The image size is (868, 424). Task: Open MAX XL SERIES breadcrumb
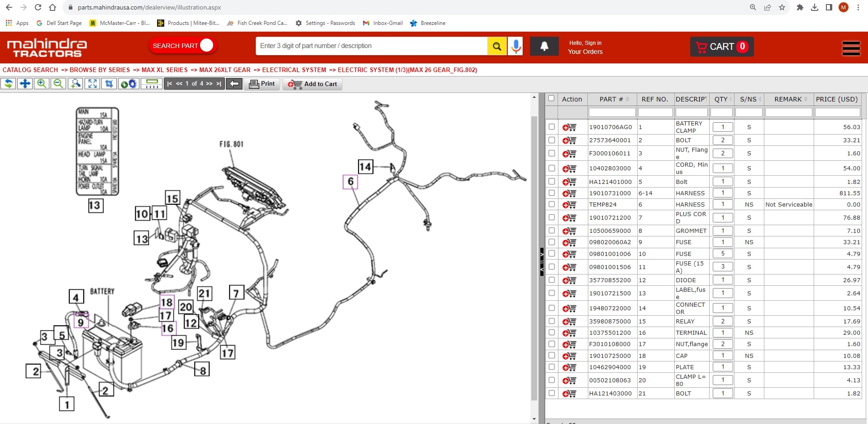click(x=164, y=70)
